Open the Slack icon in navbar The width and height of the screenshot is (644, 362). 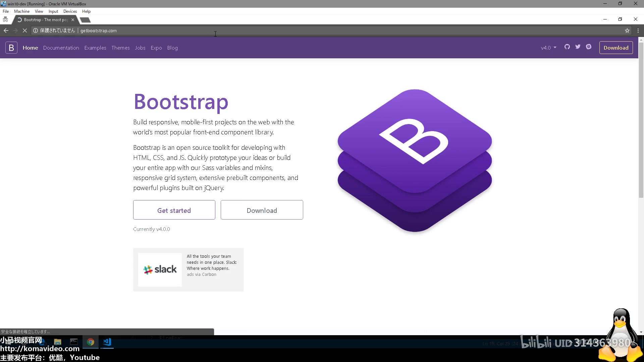tap(589, 47)
